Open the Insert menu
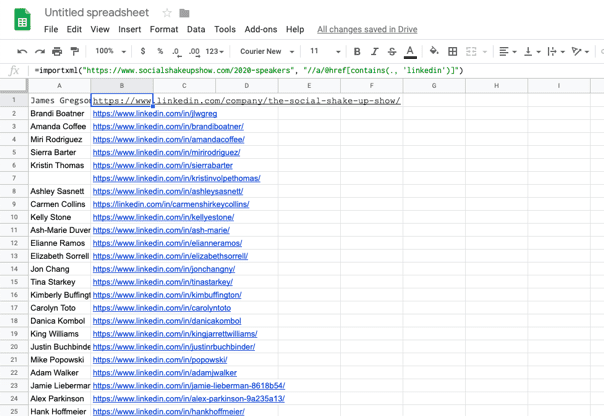Image resolution: width=604 pixels, height=416 pixels. tap(129, 29)
